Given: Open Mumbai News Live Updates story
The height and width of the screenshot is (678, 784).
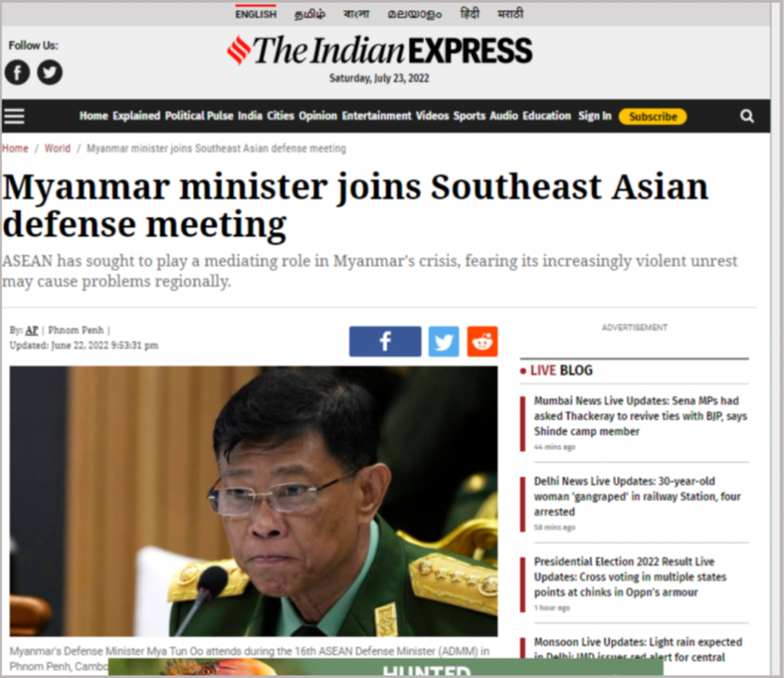Looking at the screenshot, I should click(x=640, y=416).
